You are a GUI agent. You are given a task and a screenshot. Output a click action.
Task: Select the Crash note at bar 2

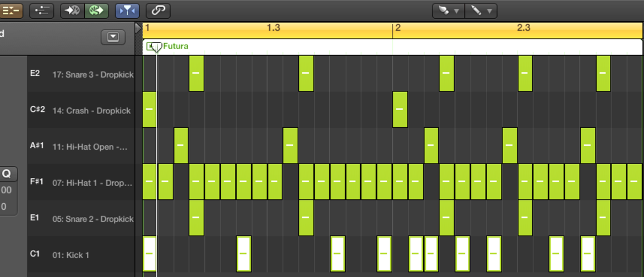pyautogui.click(x=400, y=110)
